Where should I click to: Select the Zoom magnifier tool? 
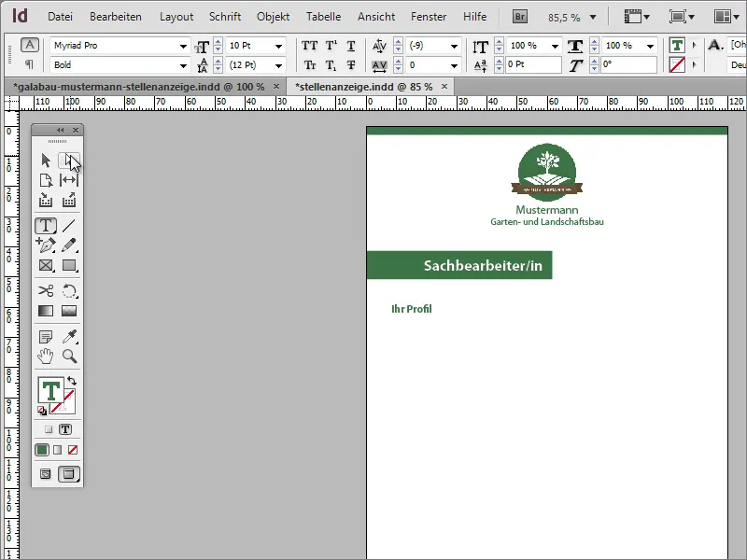(69, 357)
